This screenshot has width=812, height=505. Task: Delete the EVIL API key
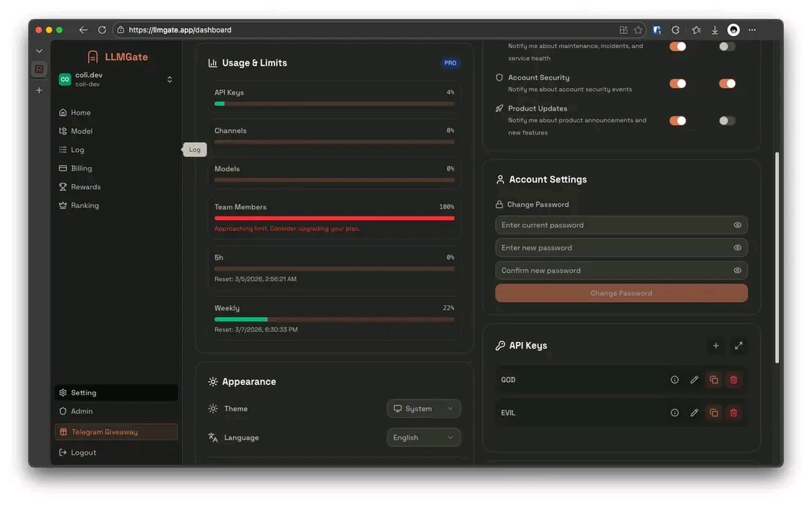733,413
